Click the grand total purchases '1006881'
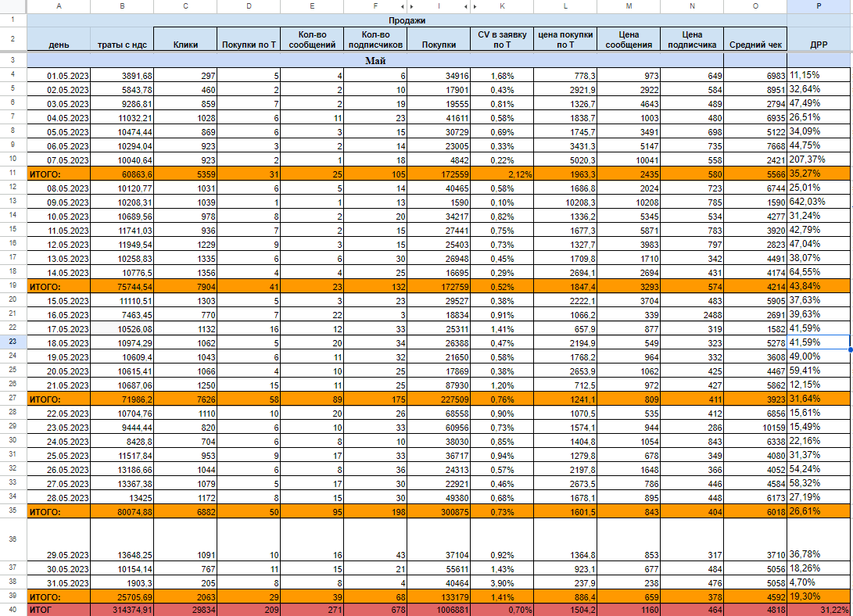The height and width of the screenshot is (616, 853). (x=439, y=610)
